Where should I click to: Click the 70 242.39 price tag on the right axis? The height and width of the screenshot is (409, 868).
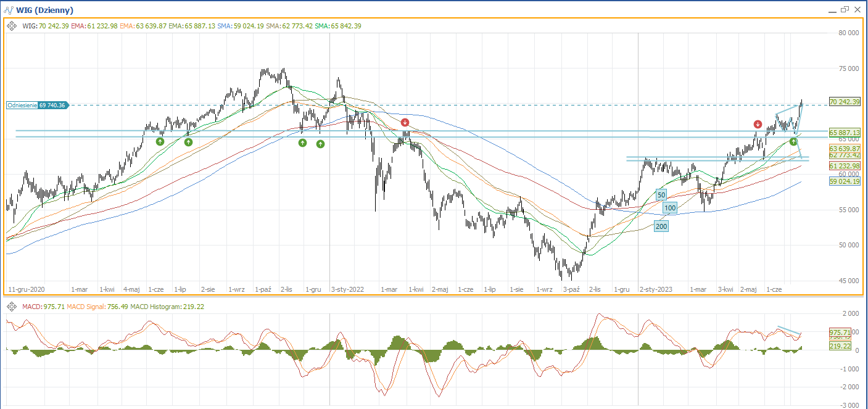844,102
